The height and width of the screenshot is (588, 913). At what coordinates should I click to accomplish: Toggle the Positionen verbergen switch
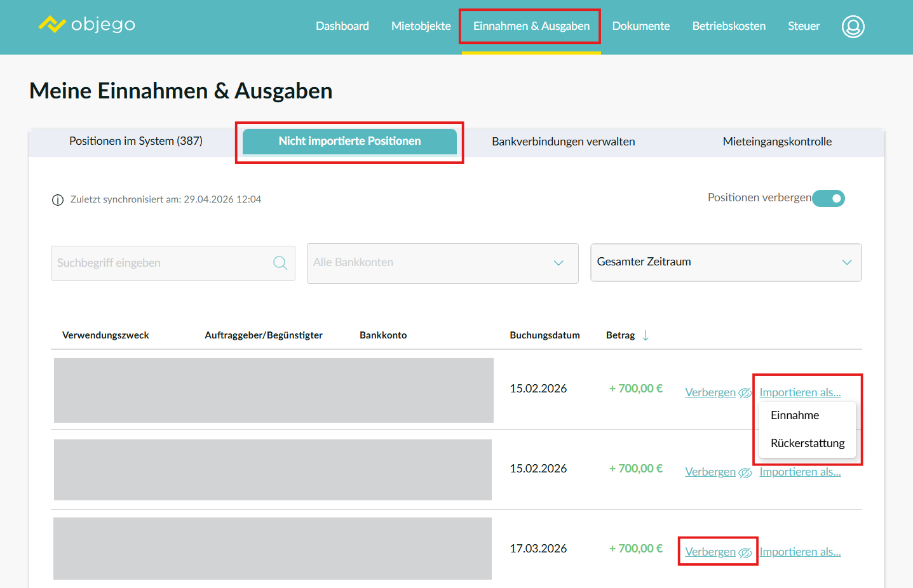click(x=828, y=199)
